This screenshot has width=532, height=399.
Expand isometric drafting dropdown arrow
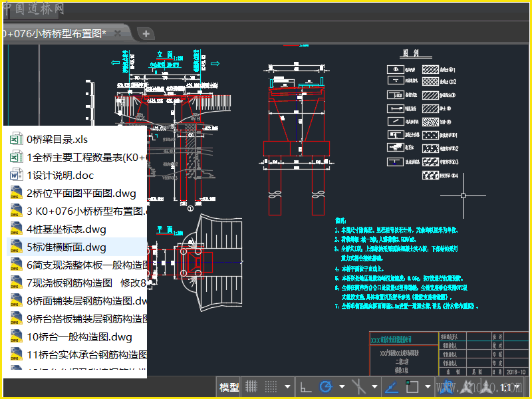(374, 386)
